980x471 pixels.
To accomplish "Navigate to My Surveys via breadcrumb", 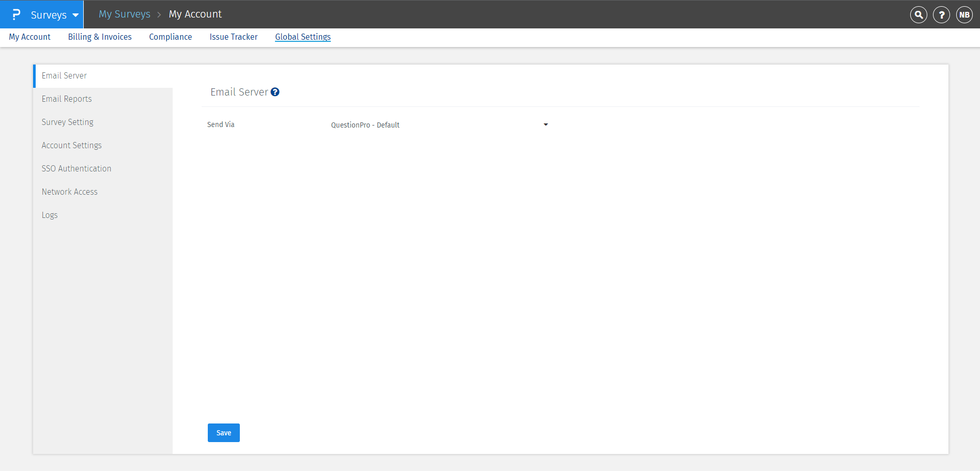I will (124, 14).
